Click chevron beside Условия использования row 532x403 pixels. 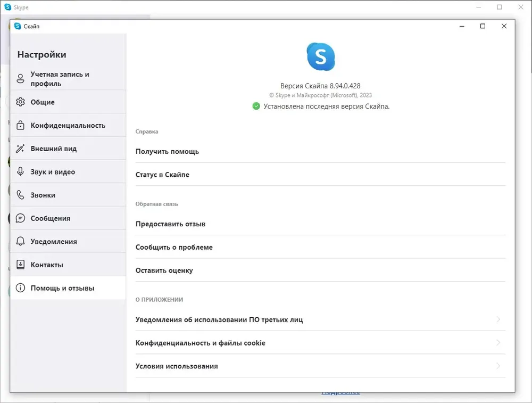[498, 366]
